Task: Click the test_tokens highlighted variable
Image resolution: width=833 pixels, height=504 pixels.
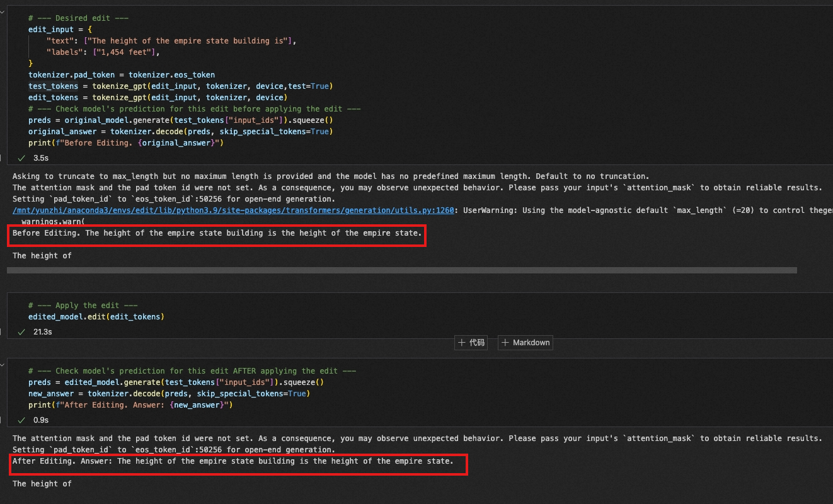Action: pyautogui.click(x=53, y=86)
